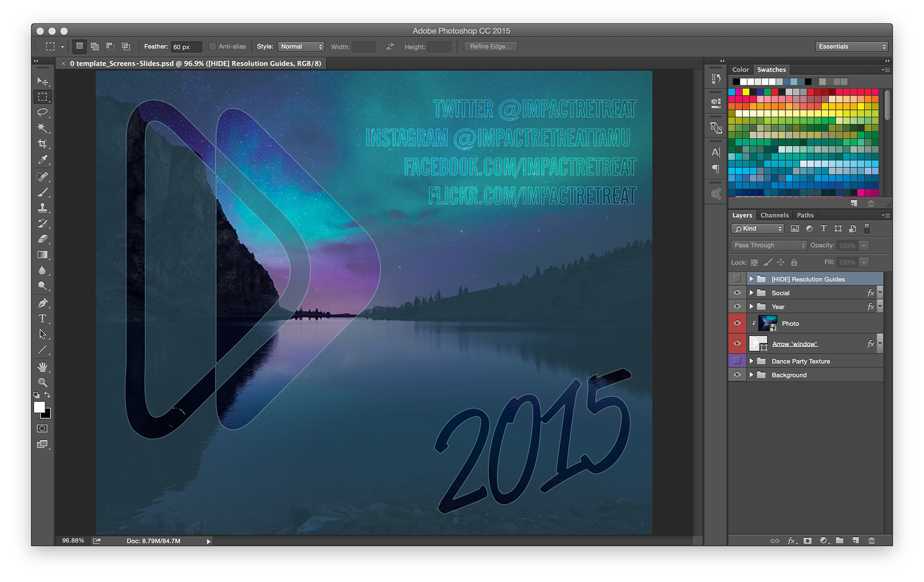Viewport: 924px width, 582px height.
Task: Select the Type tool
Action: (x=43, y=318)
